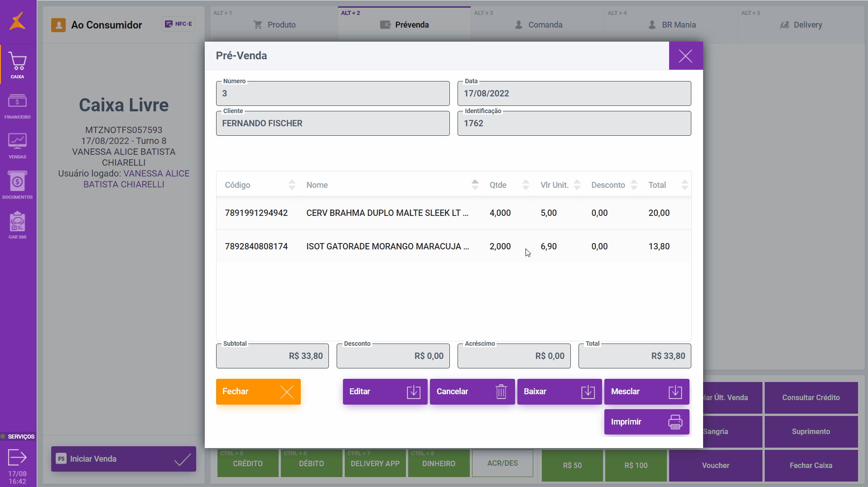Sort table by Desconto column arrows
Screen dimensions: 868x487
coord(634,185)
